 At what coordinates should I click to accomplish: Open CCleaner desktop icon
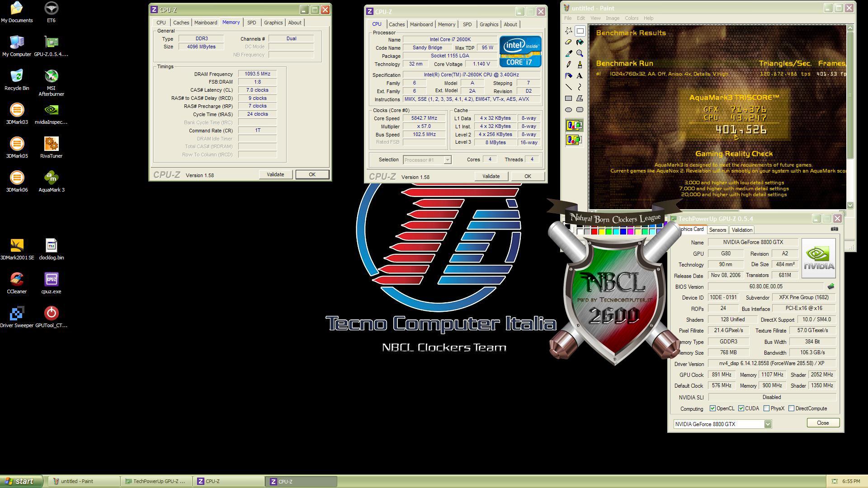(17, 283)
